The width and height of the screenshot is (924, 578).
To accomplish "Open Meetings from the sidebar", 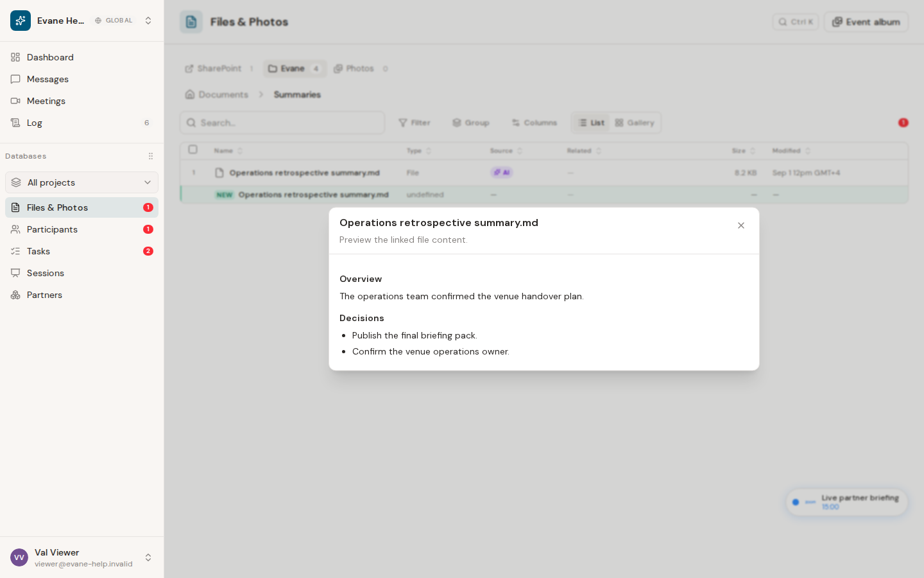I will point(81,101).
